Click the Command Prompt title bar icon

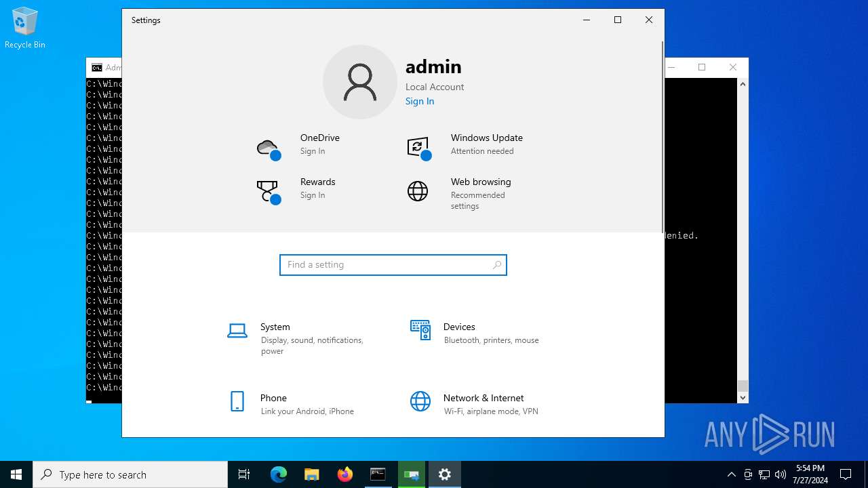tap(97, 68)
